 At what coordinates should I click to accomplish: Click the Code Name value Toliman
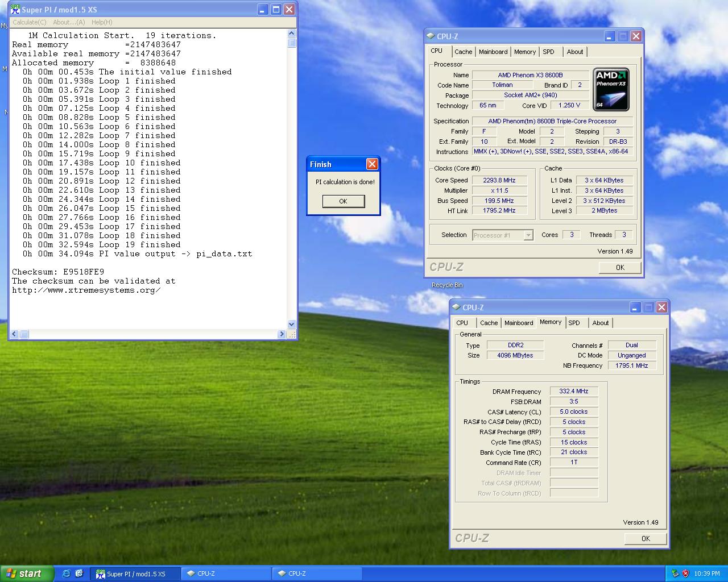click(502, 85)
